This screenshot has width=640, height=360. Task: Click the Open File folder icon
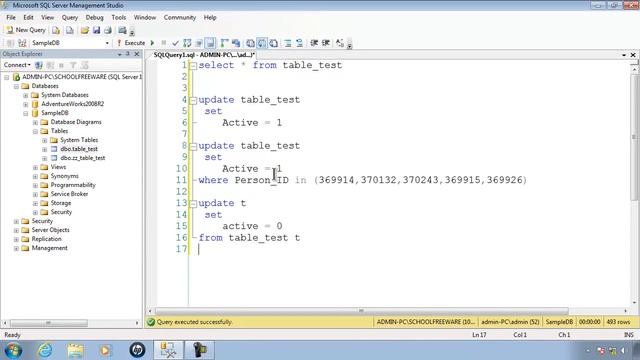pyautogui.click(x=84, y=30)
